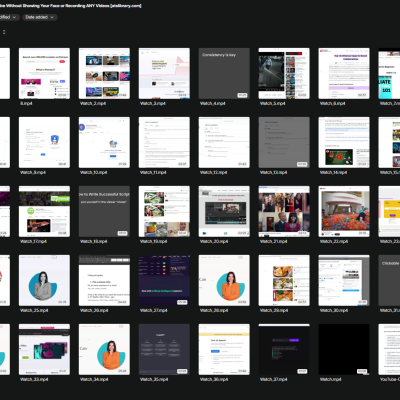Click the Watch_30.mp4 file name
Viewport: 400px width, 400px height.
334,310
